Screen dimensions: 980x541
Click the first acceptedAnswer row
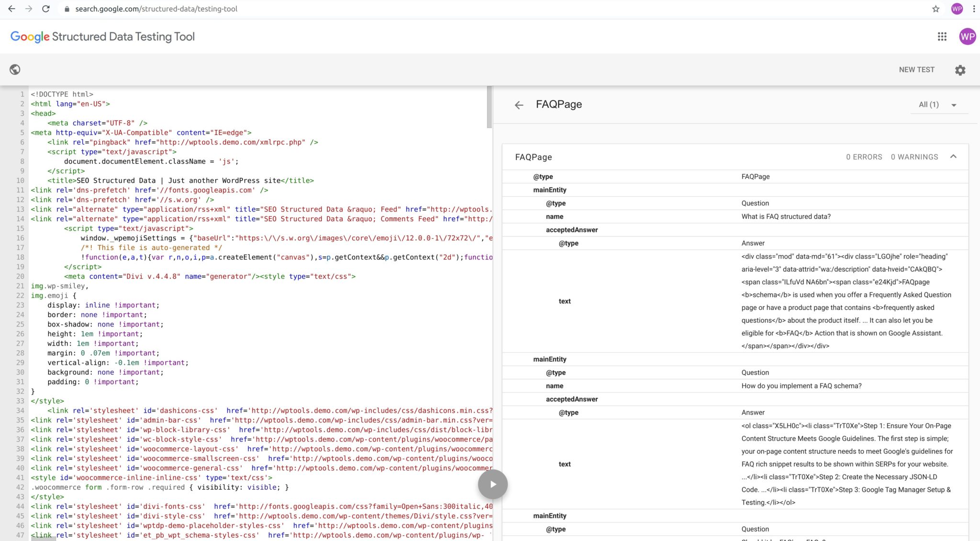tap(735, 230)
